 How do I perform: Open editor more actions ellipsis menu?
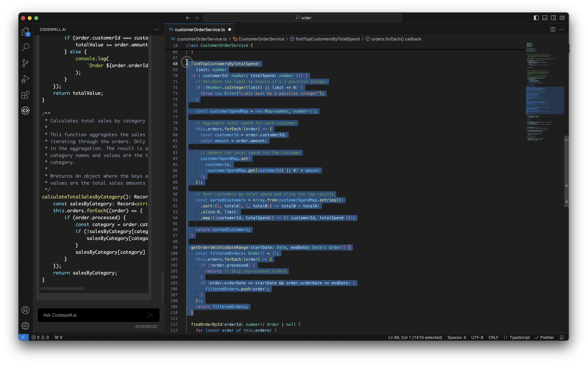[x=561, y=29]
